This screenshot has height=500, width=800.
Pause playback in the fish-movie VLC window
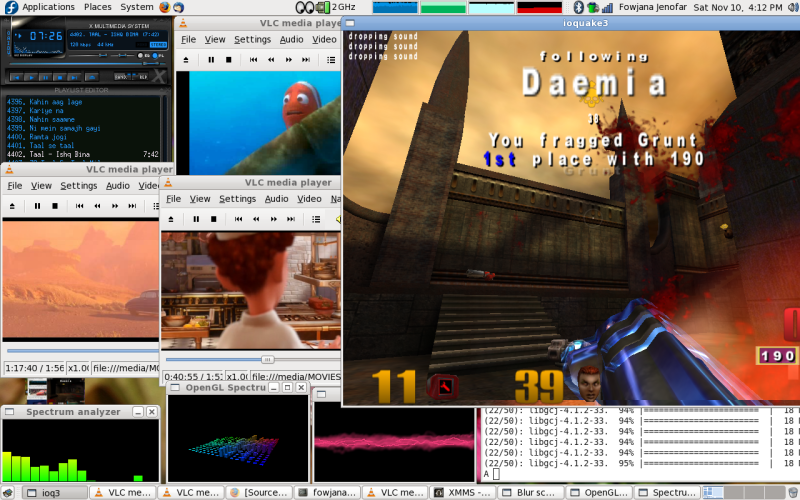(x=211, y=60)
